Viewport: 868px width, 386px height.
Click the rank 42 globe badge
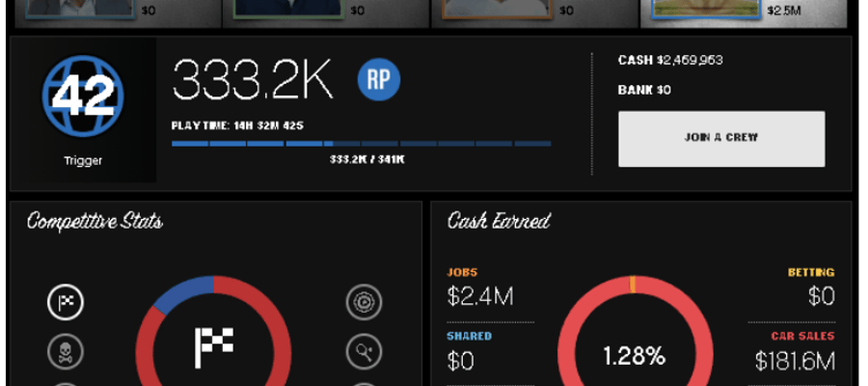[83, 96]
